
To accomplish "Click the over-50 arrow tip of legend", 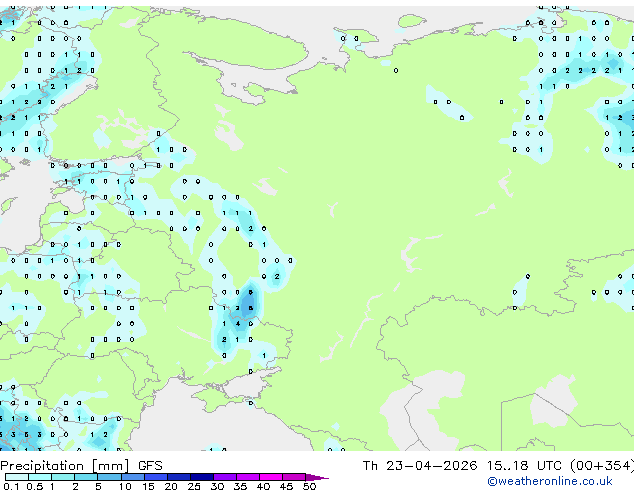I will pos(317,477).
